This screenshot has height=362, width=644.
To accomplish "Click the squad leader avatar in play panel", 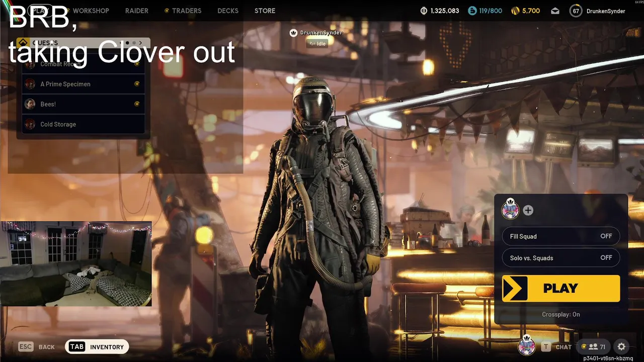I will coord(511,210).
